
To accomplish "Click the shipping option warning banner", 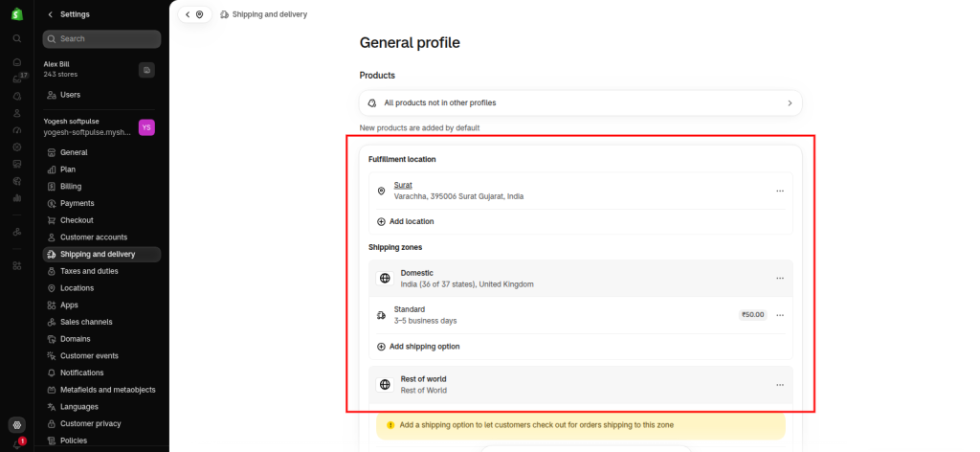I will pos(581,425).
